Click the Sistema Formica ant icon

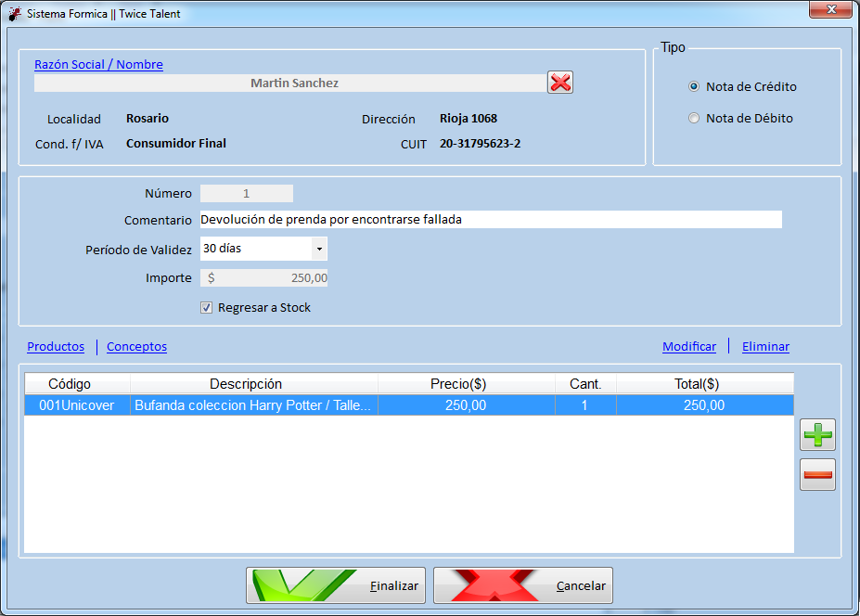[16, 14]
